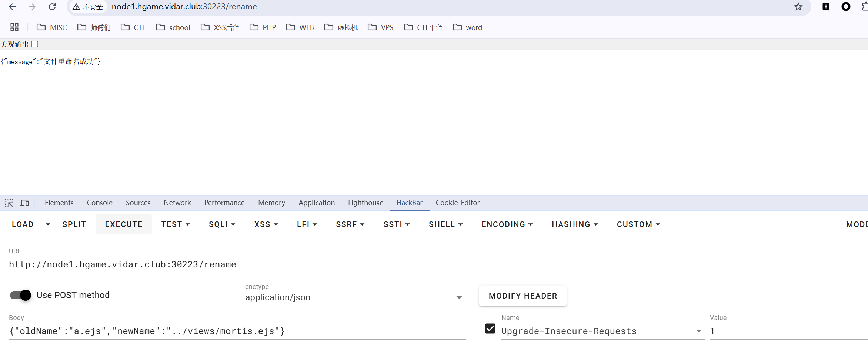Enable the 美观输出 pretty-print checkbox
Viewport: 868px width, 340px height.
click(35, 44)
